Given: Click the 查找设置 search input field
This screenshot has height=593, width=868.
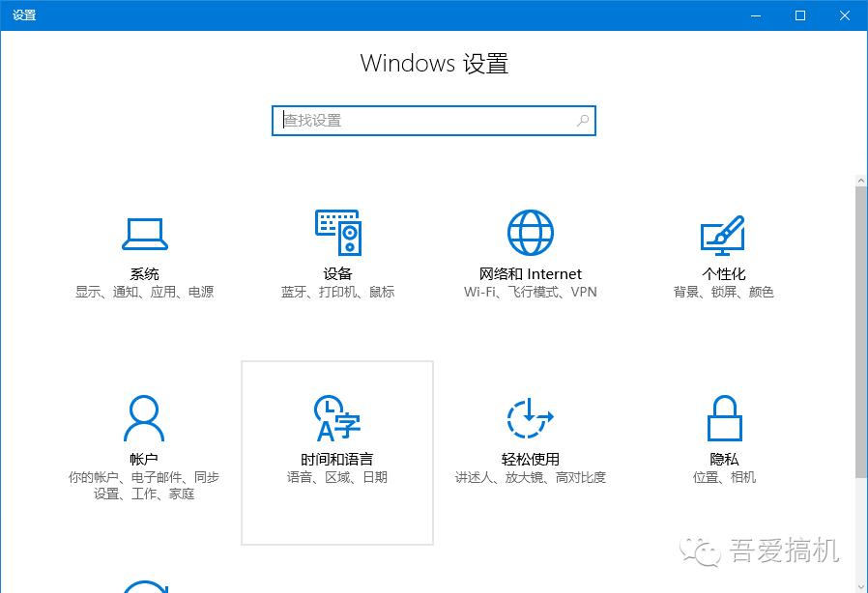Looking at the screenshot, I should (x=416, y=120).
